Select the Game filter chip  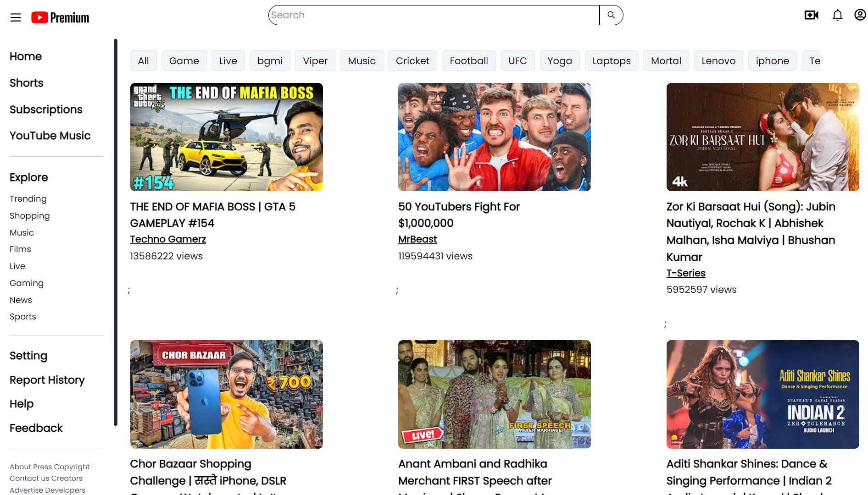184,60
